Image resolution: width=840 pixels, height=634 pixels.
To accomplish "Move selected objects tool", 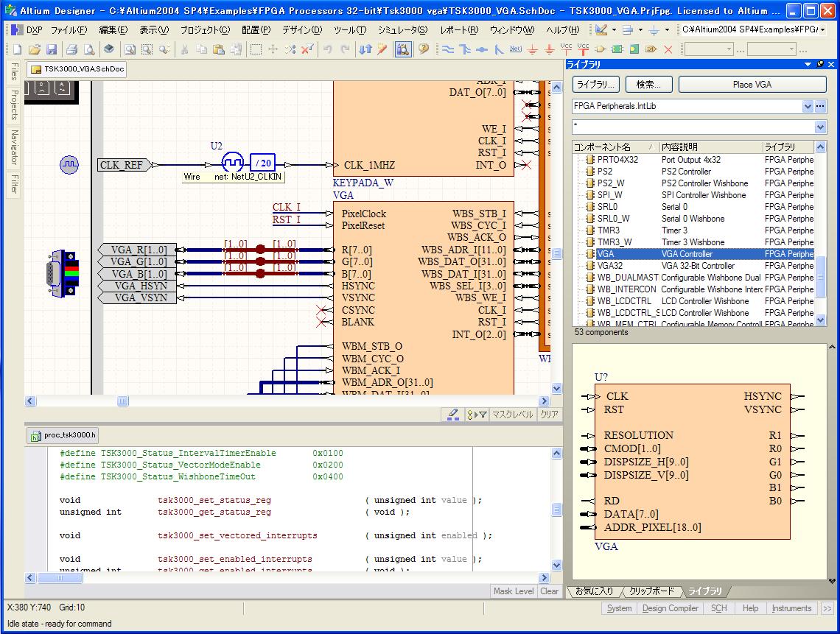I will 273,50.
